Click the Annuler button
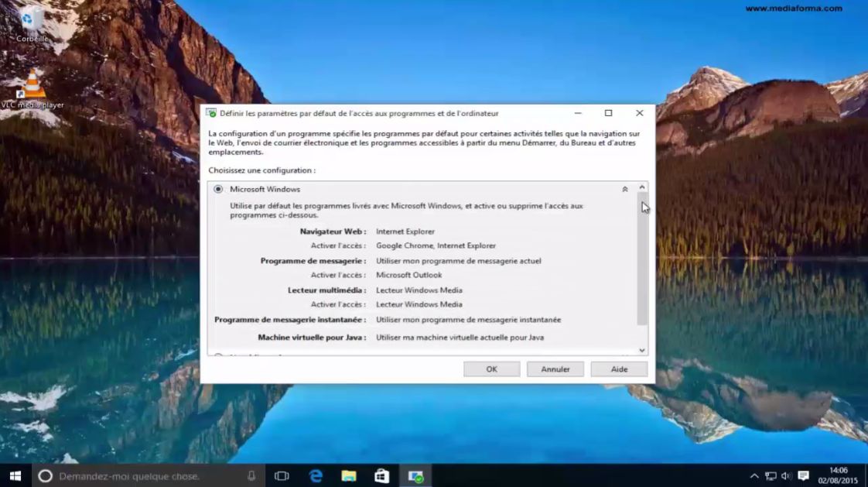 coord(555,369)
